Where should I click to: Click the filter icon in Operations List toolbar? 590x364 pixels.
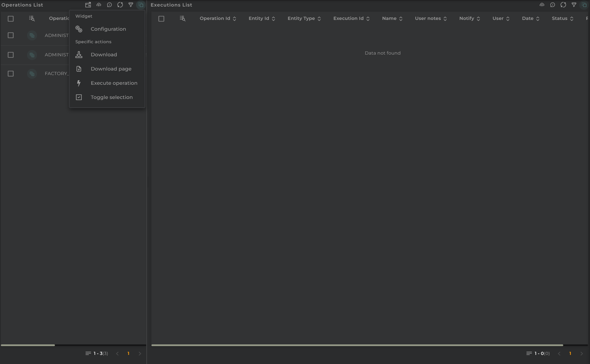point(131,5)
